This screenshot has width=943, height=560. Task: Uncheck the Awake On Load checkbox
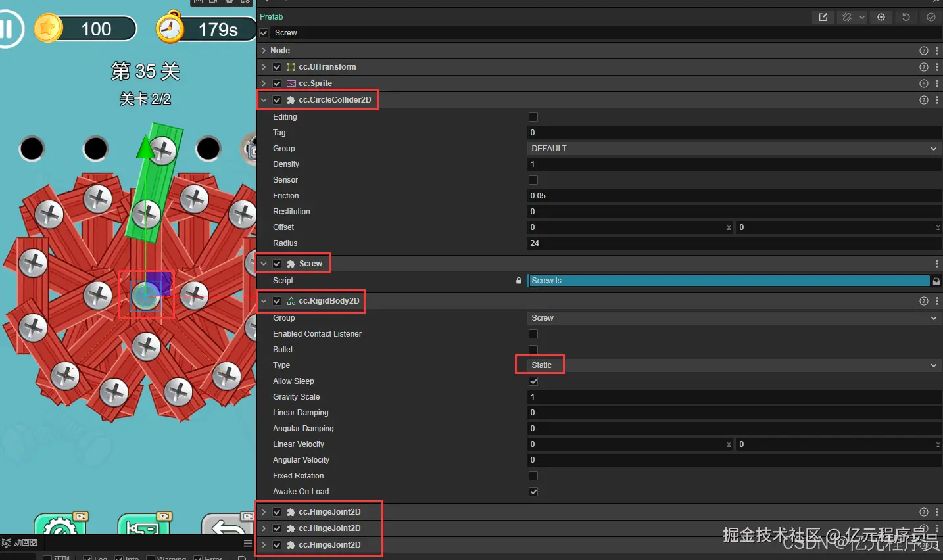[533, 492]
